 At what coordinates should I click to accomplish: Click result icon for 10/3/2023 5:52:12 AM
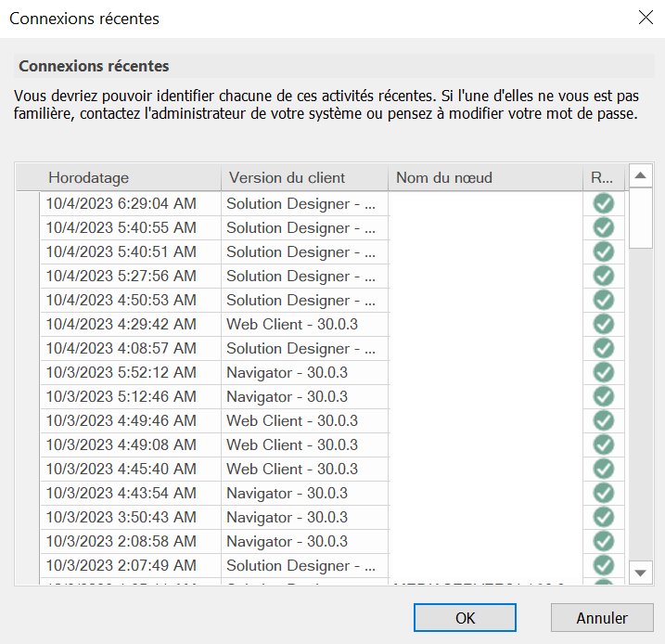pos(604,372)
